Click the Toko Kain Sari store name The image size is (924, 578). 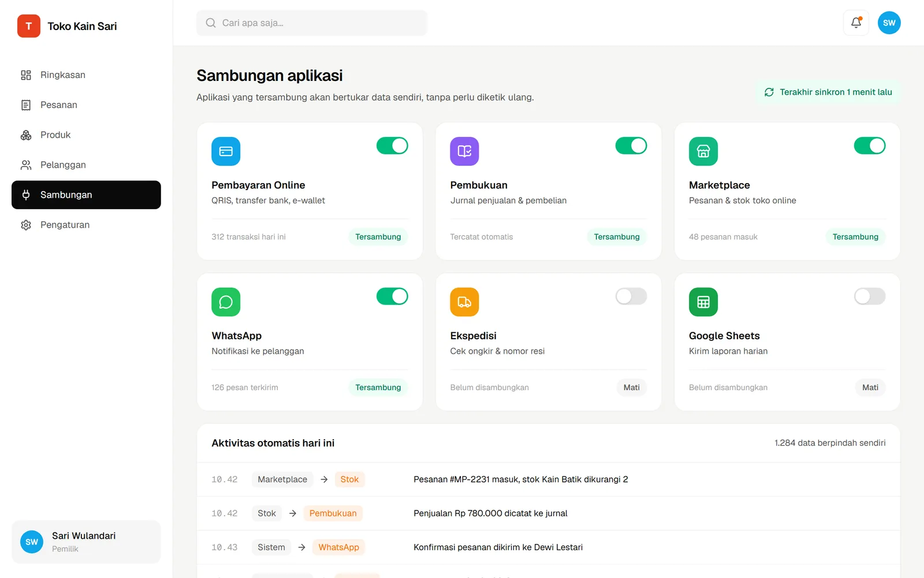82,26
